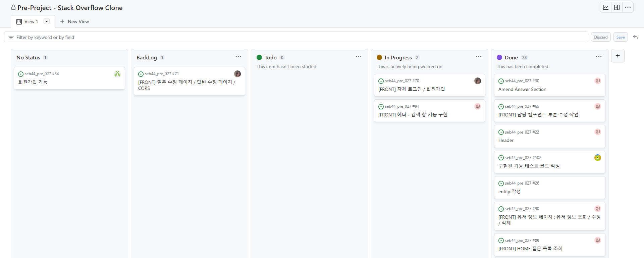Click the Discard button

601,37
